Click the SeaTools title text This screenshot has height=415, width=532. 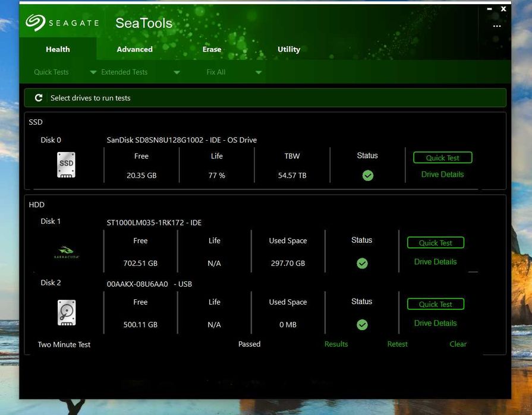[x=144, y=23]
